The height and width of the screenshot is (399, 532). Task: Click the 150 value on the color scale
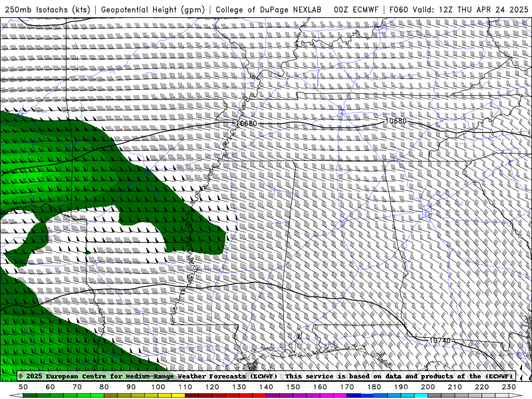pos(293,387)
